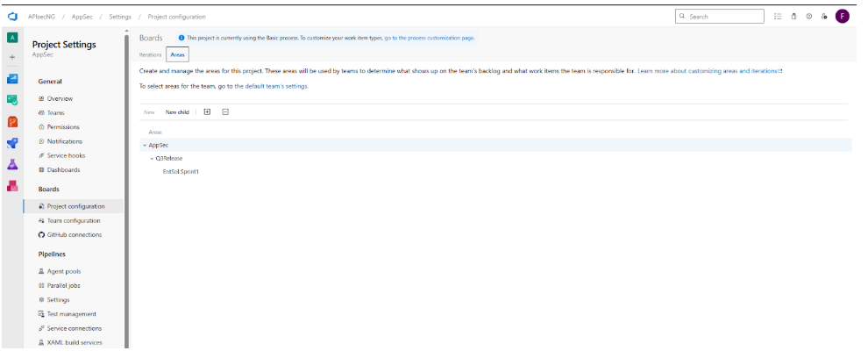Open the Marketplace shopping bag icon

[793, 17]
